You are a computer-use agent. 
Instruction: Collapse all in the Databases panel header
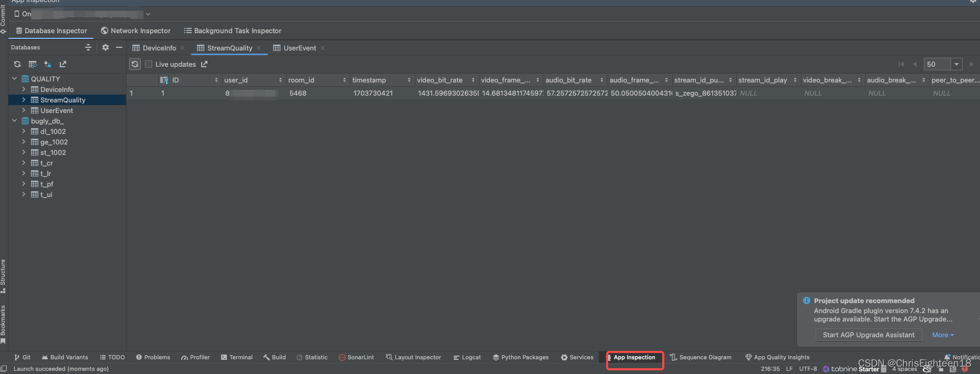[x=88, y=47]
